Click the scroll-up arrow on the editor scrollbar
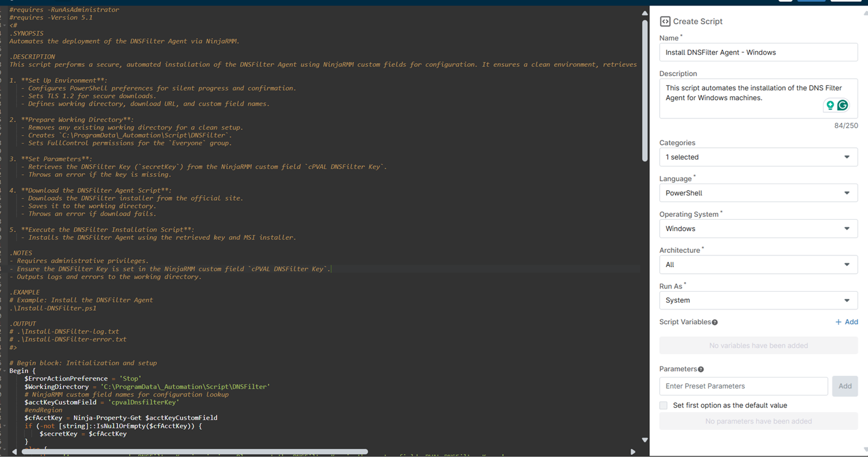 tap(644, 12)
